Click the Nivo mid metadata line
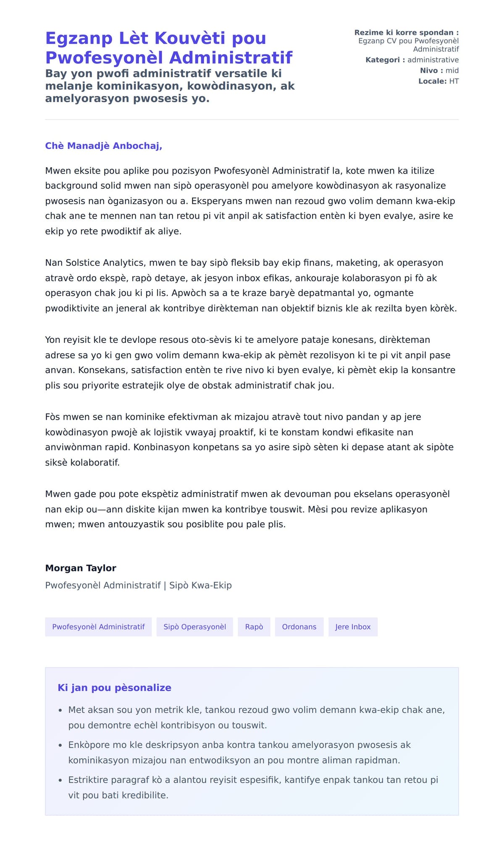The height and width of the screenshot is (844, 504). [439, 71]
